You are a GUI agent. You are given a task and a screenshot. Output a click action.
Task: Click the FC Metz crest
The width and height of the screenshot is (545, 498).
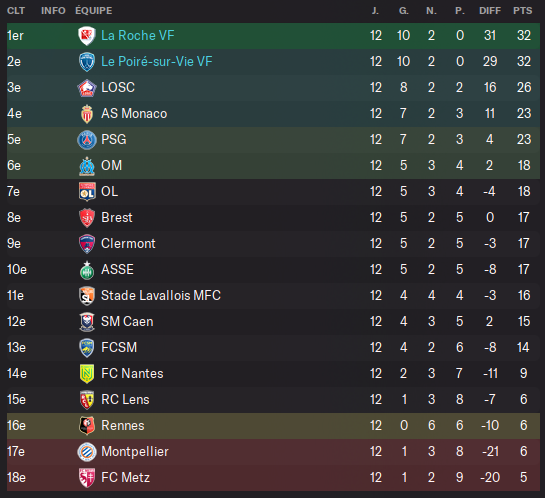87,478
